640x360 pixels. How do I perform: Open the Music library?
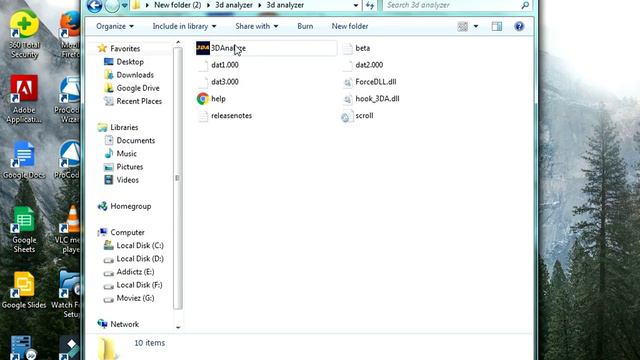(126, 153)
